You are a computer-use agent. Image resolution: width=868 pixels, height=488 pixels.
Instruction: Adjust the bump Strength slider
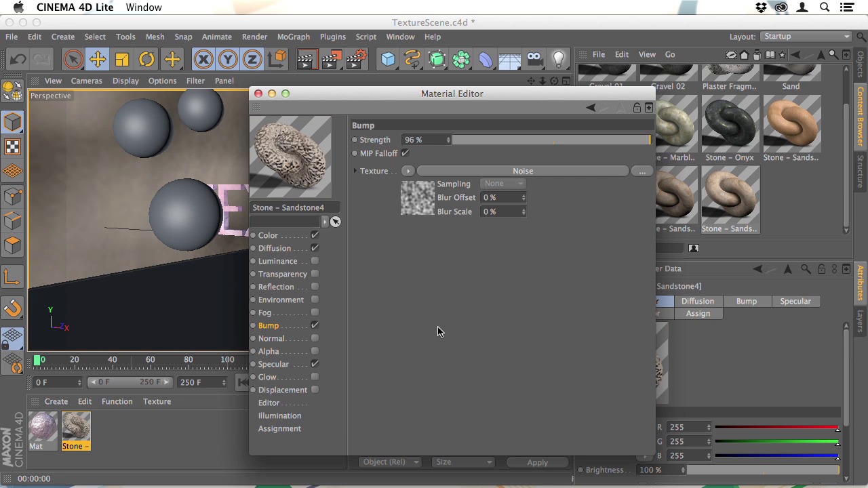click(x=551, y=140)
